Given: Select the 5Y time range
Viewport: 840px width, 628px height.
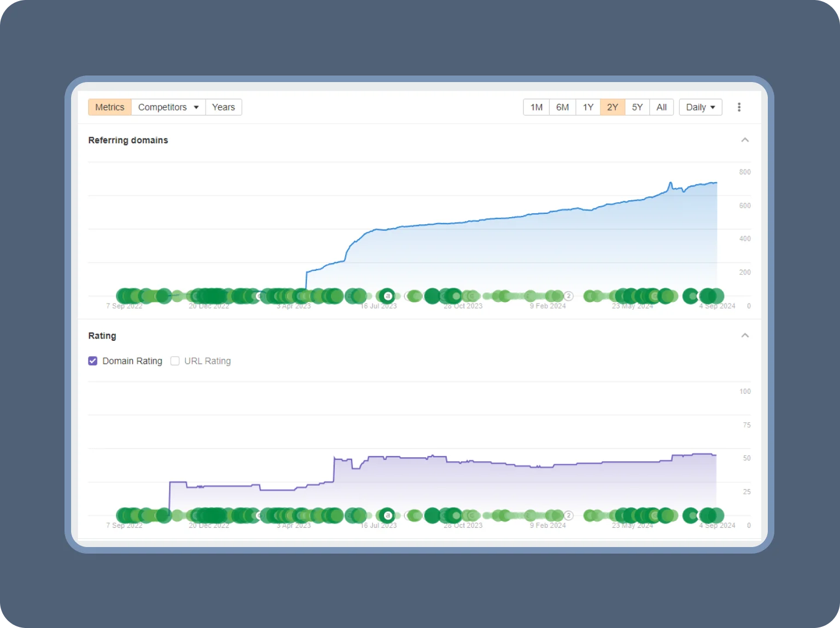Looking at the screenshot, I should point(637,107).
